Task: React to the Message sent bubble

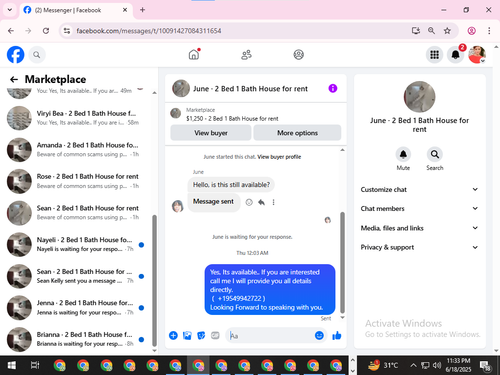Action: pyautogui.click(x=249, y=202)
